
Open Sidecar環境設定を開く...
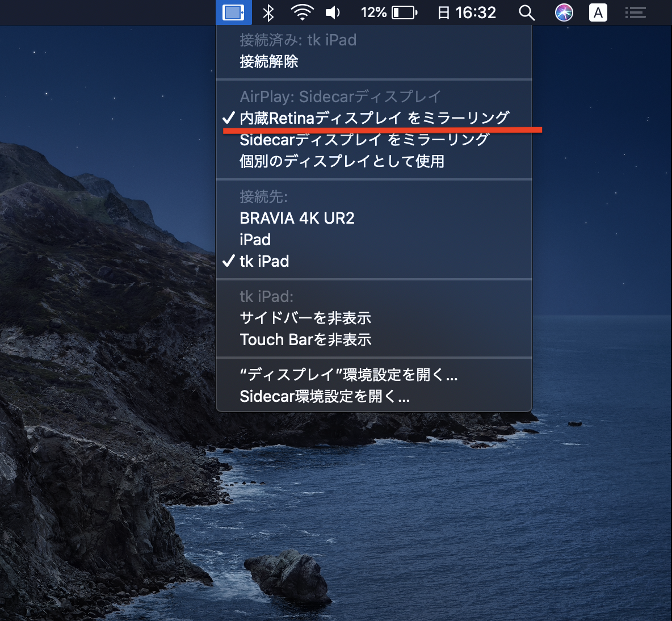[x=373, y=396]
